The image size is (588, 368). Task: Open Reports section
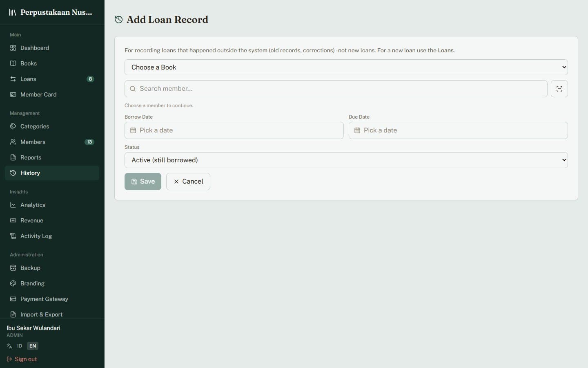point(52,157)
